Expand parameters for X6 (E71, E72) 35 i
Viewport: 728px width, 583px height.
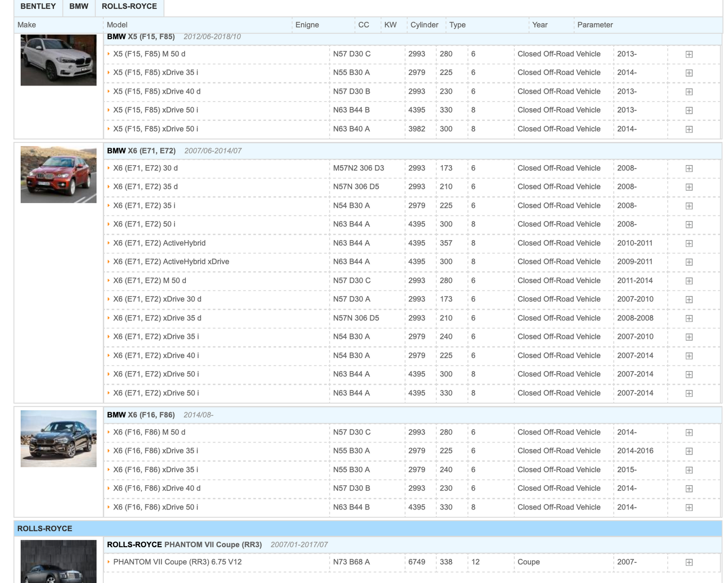[x=689, y=206]
